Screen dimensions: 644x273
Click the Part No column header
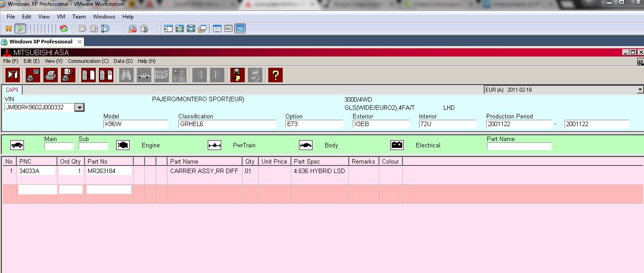(x=108, y=161)
